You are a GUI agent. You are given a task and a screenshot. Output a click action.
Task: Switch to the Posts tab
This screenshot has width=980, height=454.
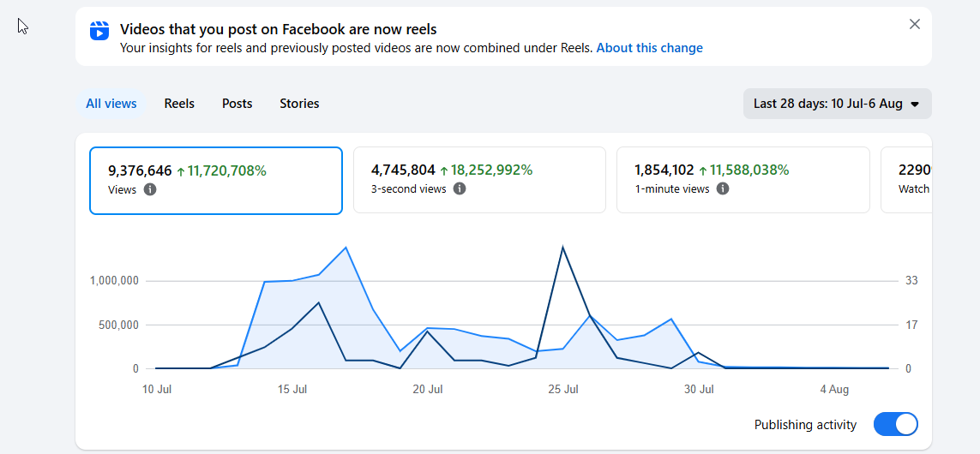(237, 104)
